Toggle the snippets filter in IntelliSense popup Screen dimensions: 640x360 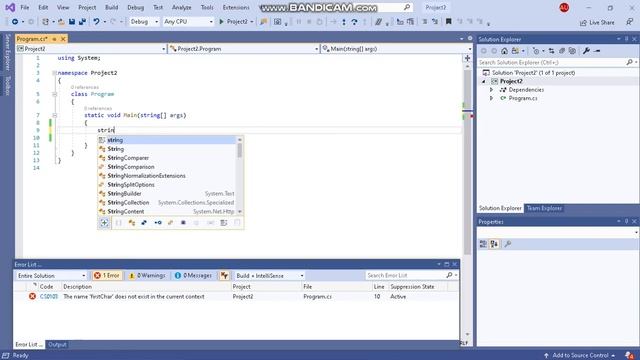pos(237,223)
